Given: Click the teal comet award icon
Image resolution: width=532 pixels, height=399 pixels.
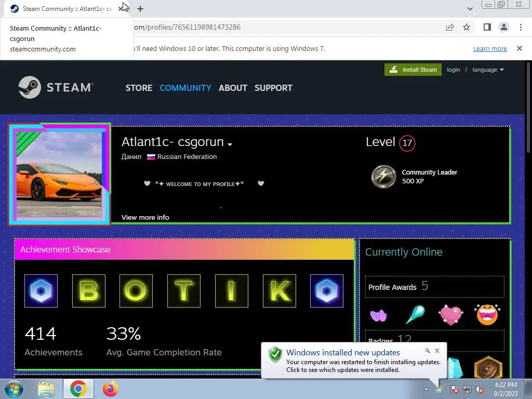Looking at the screenshot, I should pos(415,314).
